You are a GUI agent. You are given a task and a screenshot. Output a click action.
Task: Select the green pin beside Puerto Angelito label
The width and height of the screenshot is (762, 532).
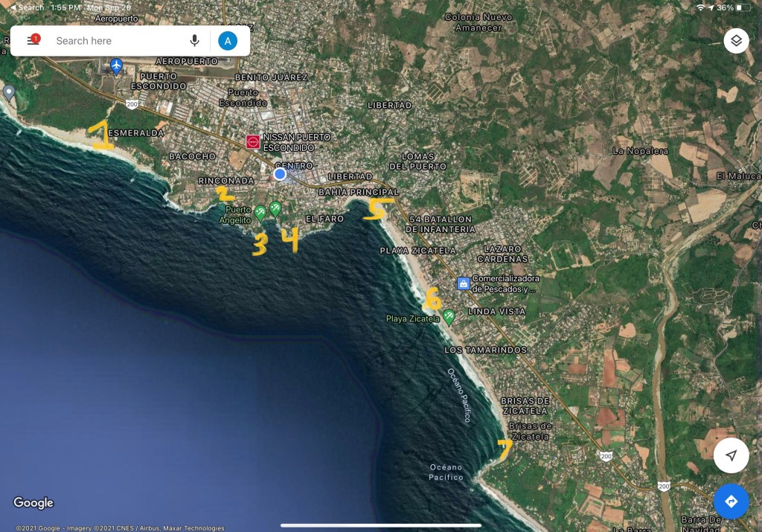click(260, 214)
